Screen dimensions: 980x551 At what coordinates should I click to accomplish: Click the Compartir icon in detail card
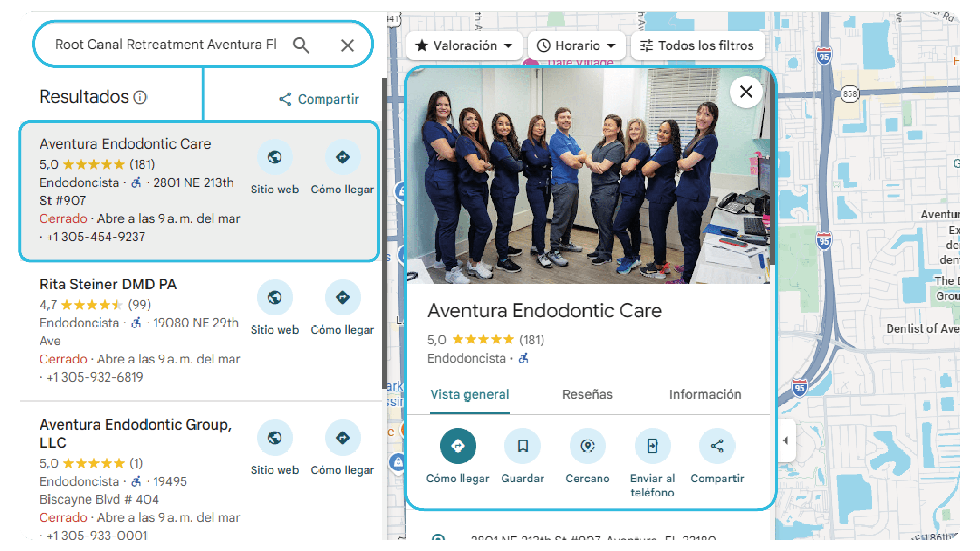(x=717, y=446)
